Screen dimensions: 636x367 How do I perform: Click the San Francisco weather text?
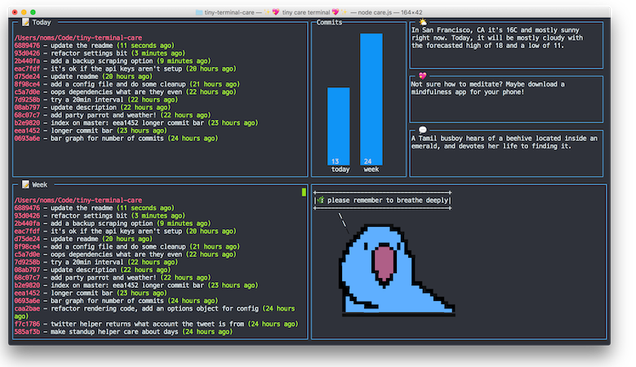pos(497,38)
